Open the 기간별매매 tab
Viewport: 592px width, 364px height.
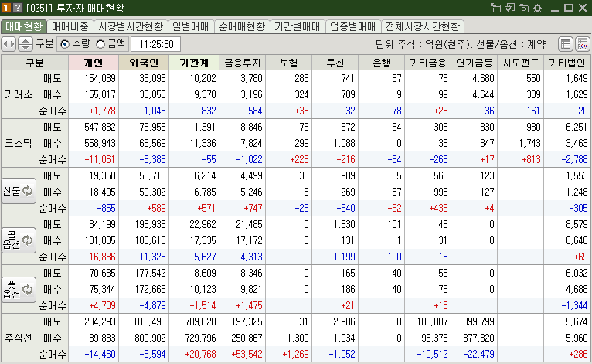tap(297, 26)
